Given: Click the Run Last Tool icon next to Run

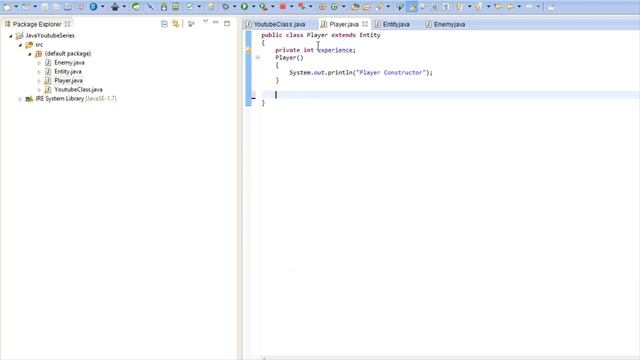Looking at the screenshot, I should coord(263,7).
